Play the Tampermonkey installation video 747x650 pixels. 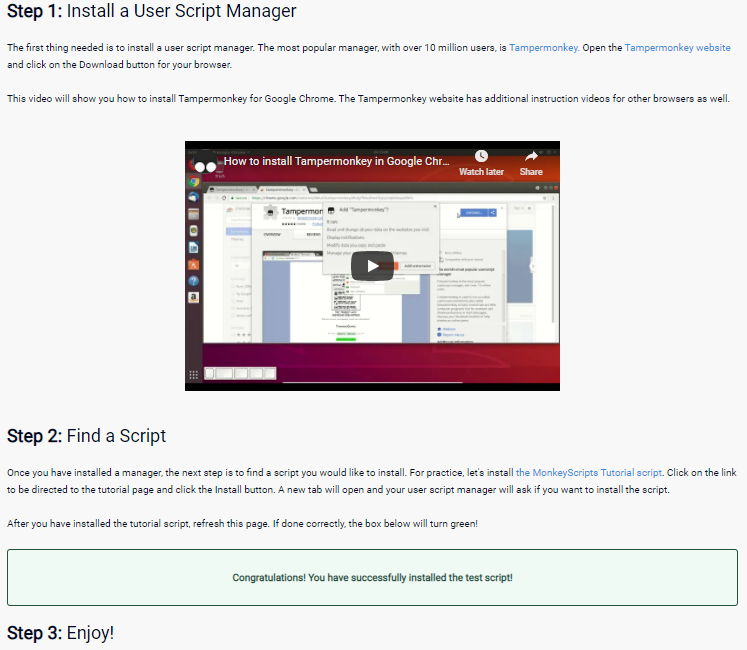(x=372, y=265)
